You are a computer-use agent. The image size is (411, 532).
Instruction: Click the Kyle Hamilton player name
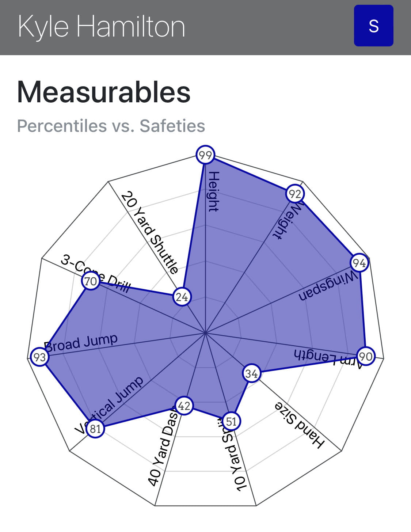101,26
